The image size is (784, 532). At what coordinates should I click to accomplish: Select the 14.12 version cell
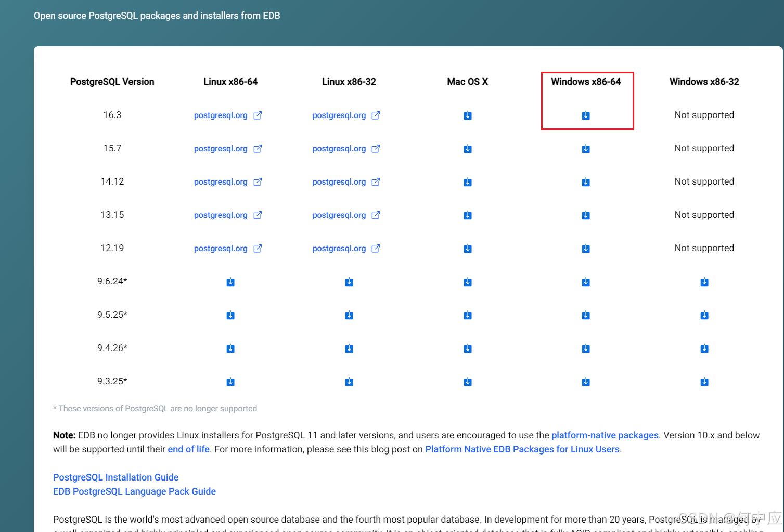click(112, 181)
